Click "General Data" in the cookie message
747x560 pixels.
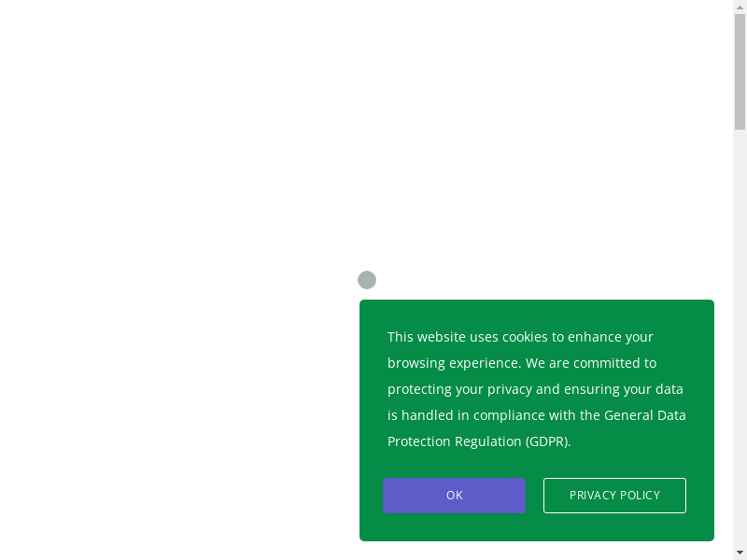click(x=644, y=415)
